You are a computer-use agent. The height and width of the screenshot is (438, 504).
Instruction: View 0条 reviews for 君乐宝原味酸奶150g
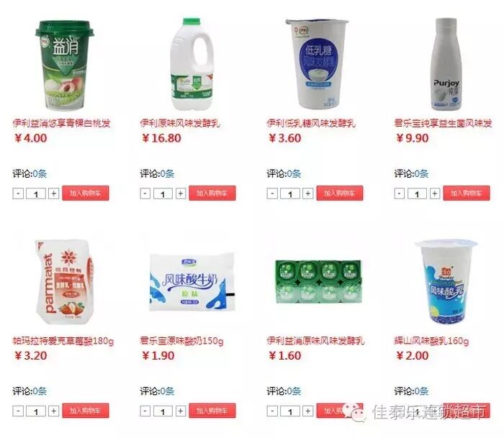pyautogui.click(x=167, y=391)
